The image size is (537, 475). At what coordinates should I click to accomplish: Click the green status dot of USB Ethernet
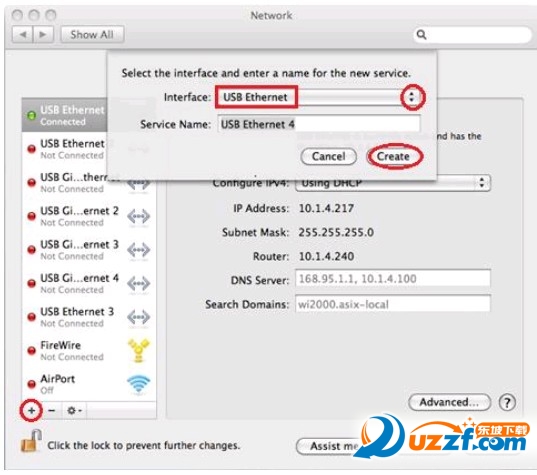(32, 115)
